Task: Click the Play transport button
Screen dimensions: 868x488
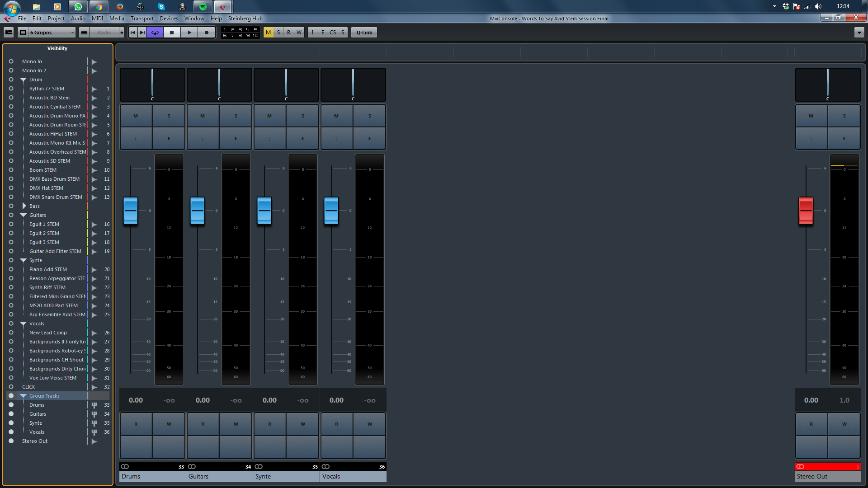Action: [189, 33]
